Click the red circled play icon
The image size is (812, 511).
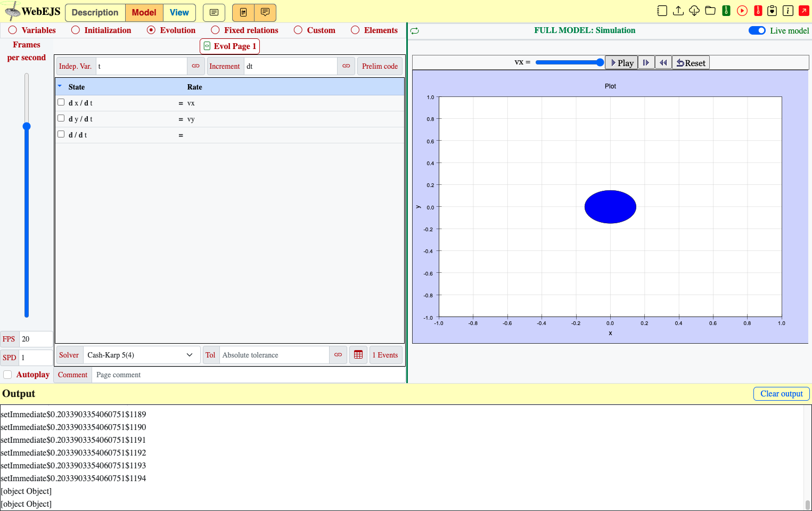pyautogui.click(x=742, y=11)
